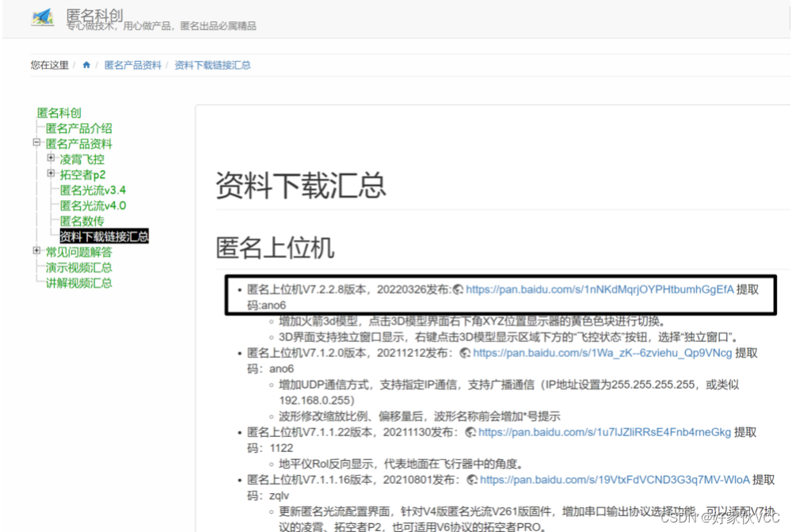Select 匿名产品介绍 in the sidebar
The width and height of the screenshot is (792, 532).
point(80,127)
